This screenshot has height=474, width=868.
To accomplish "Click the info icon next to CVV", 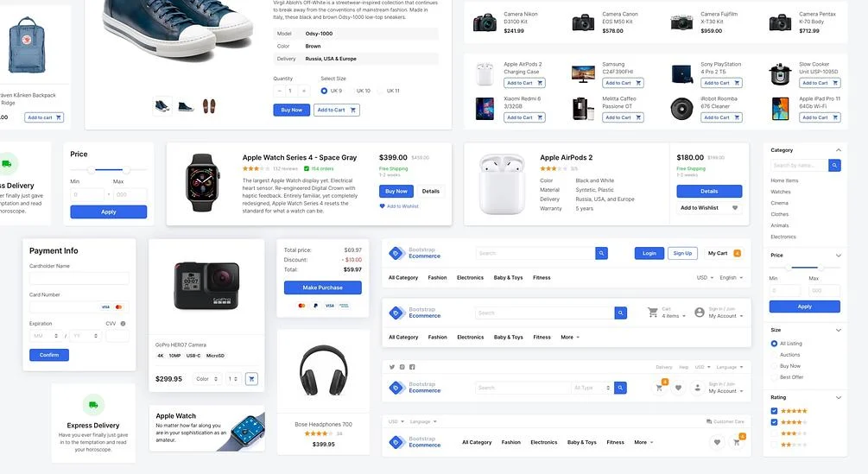I will tap(123, 324).
